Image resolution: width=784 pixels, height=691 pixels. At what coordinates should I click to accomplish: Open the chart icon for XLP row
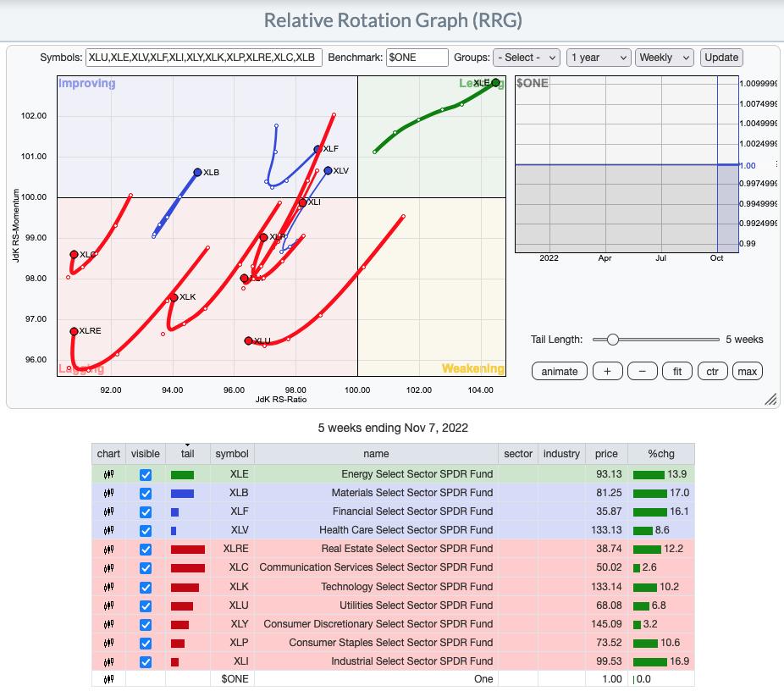click(108, 643)
